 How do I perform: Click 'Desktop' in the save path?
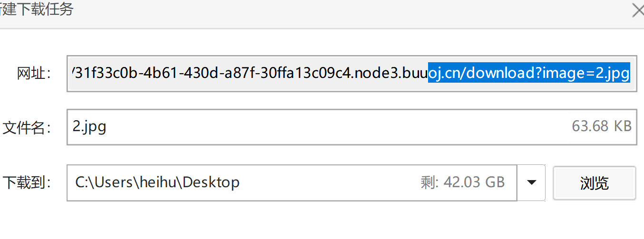tap(211, 182)
